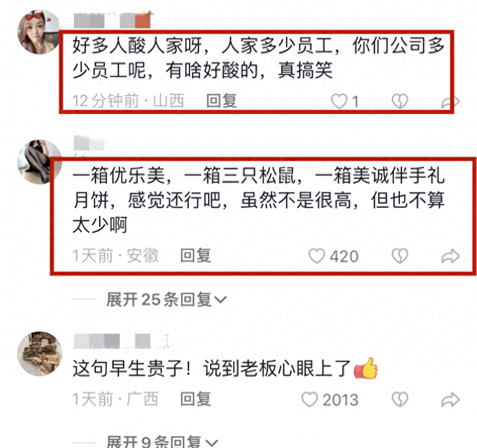
Task: Like the Guangxi comment with 2013 likes
Action: pyautogui.click(x=309, y=399)
